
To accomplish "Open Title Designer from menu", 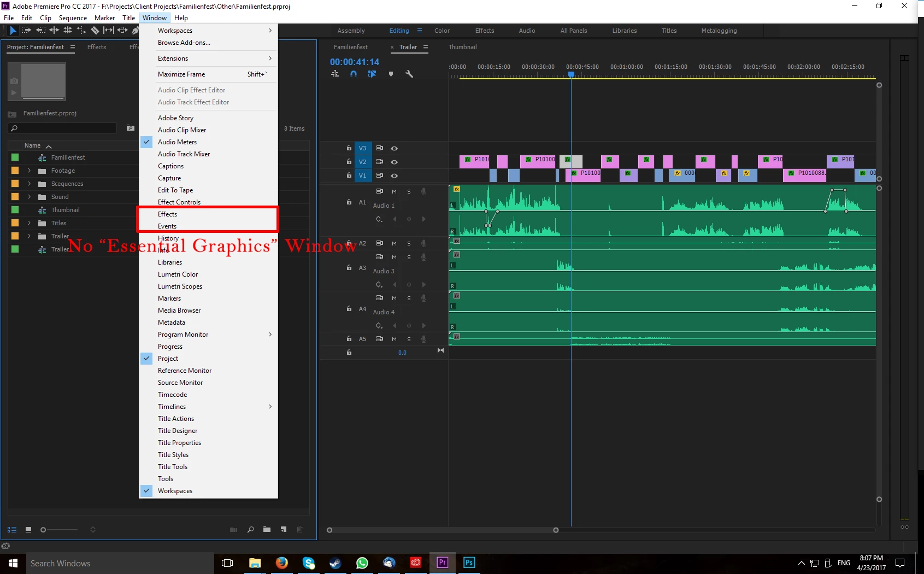I will pyautogui.click(x=209, y=431).
